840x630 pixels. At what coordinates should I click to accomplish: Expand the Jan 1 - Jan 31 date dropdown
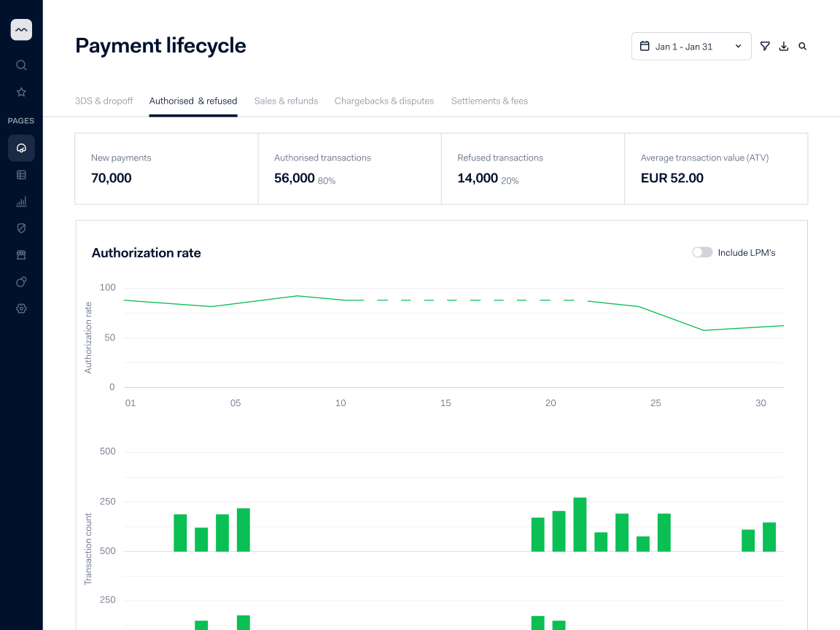pos(691,46)
